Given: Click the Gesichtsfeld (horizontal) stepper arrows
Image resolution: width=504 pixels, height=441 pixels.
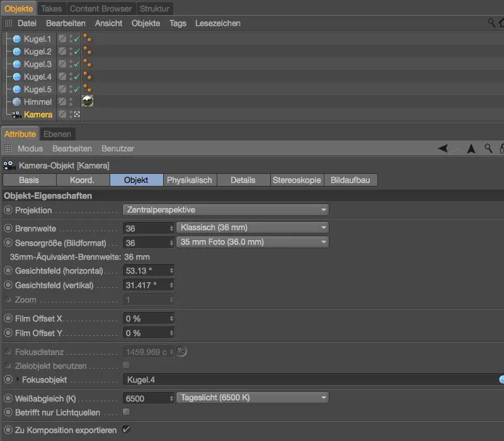Looking at the screenshot, I should tap(171, 271).
